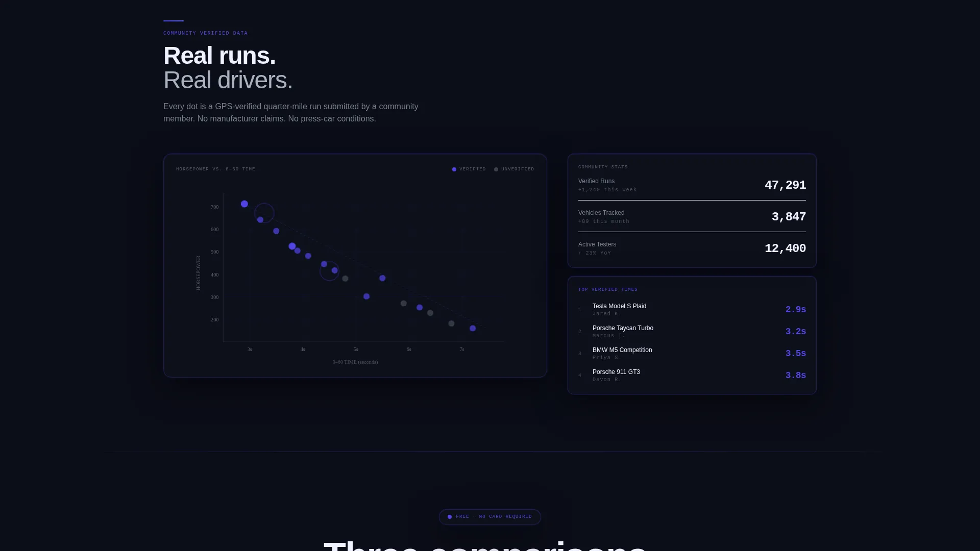This screenshot has width=980, height=551.
Task: Click the Vehicles Tracked label
Action: coord(601,213)
